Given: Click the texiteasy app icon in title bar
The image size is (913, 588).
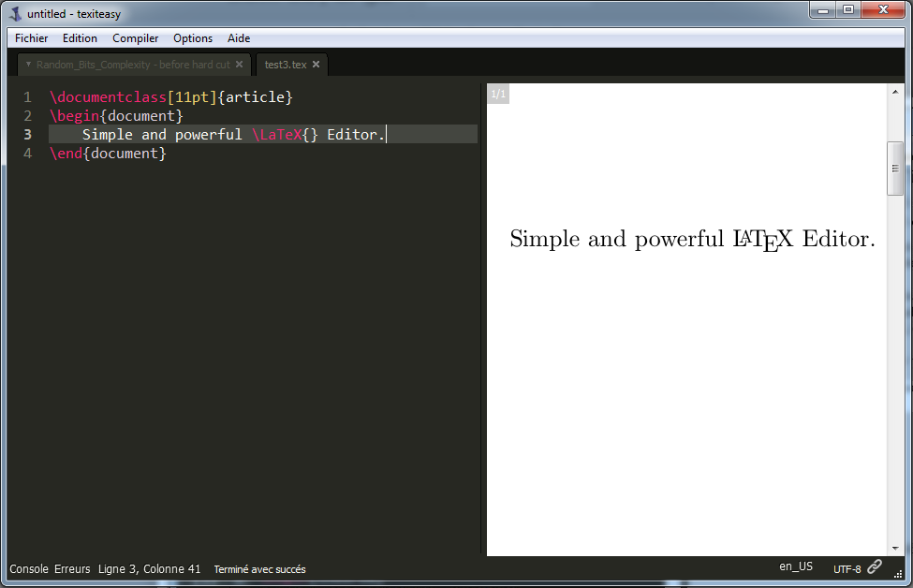Looking at the screenshot, I should 15,13.
